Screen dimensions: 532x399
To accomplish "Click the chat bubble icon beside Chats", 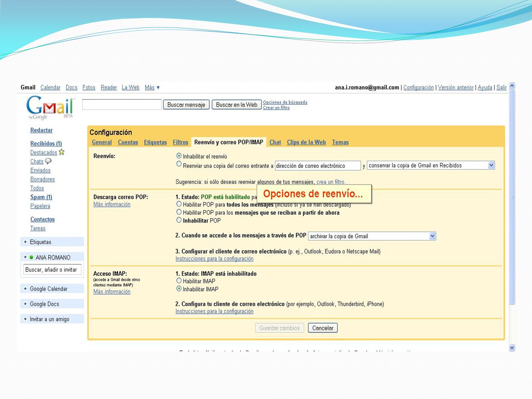I will click(48, 161).
